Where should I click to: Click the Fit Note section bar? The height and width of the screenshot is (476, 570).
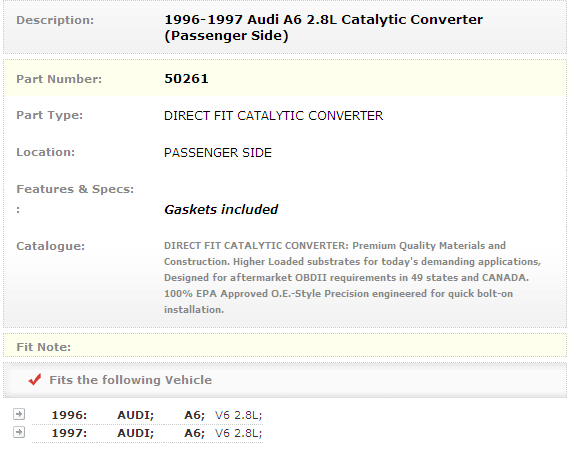click(x=285, y=347)
